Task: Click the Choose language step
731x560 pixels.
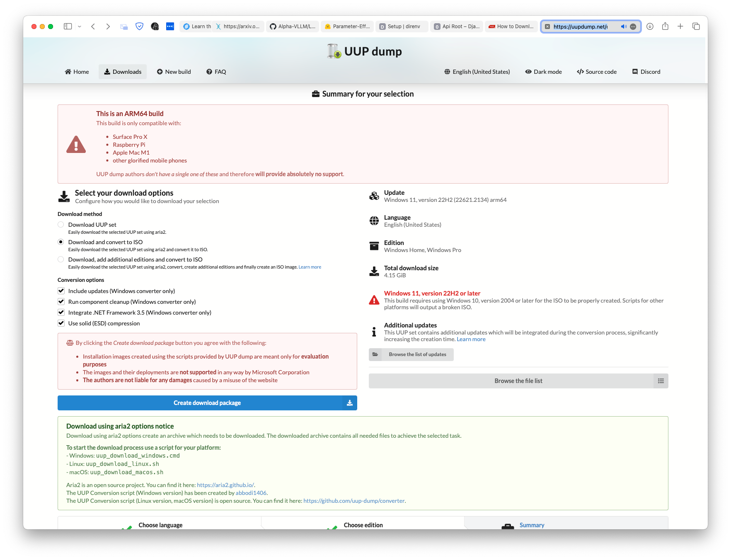Action: 160,525
